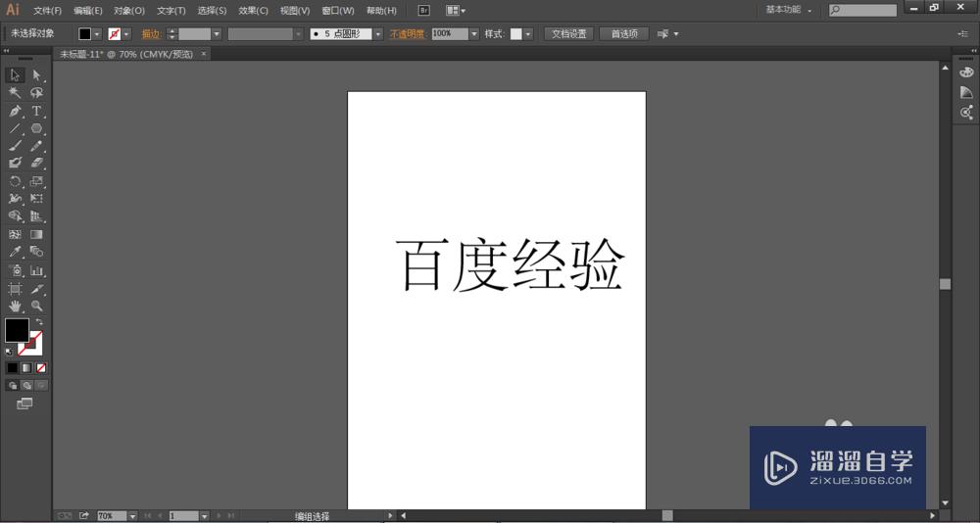This screenshot has height=523, width=980.
Task: Select the Zoom tool
Action: pos(36,307)
